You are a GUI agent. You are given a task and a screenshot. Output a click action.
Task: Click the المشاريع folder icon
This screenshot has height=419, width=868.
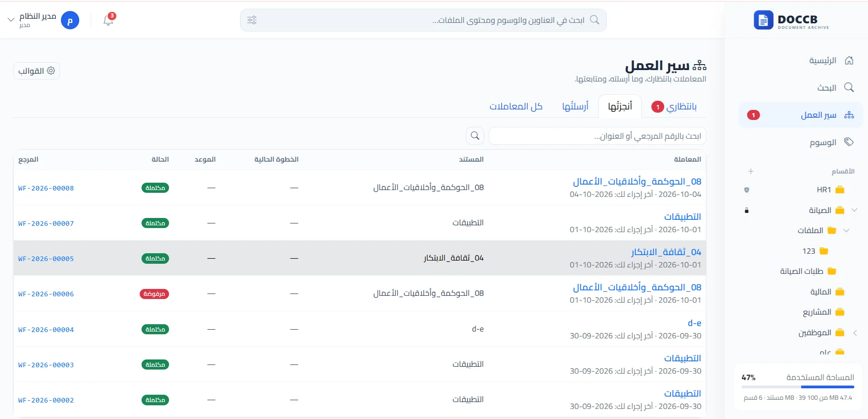click(840, 312)
